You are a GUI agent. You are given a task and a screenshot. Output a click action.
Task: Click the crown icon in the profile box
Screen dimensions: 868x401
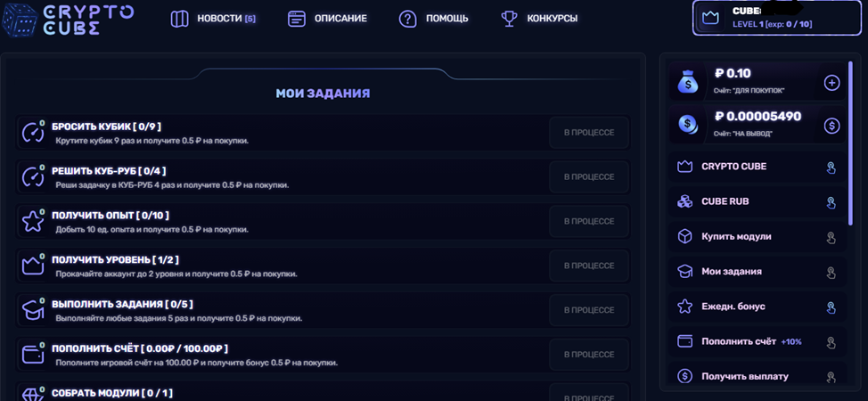(711, 18)
